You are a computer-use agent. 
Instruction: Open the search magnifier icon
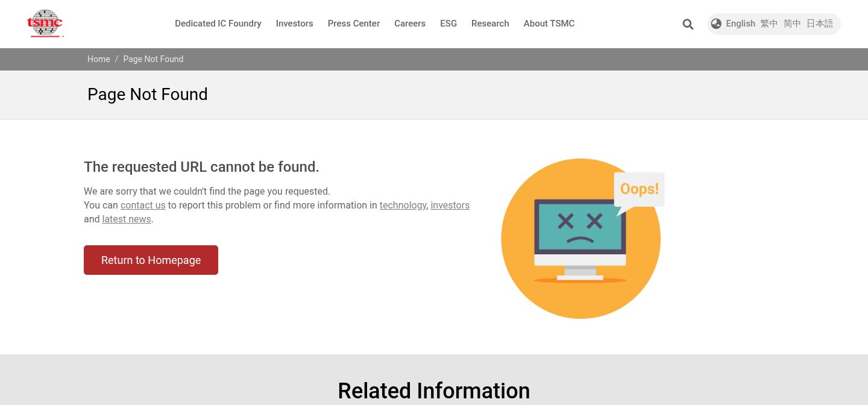688,24
